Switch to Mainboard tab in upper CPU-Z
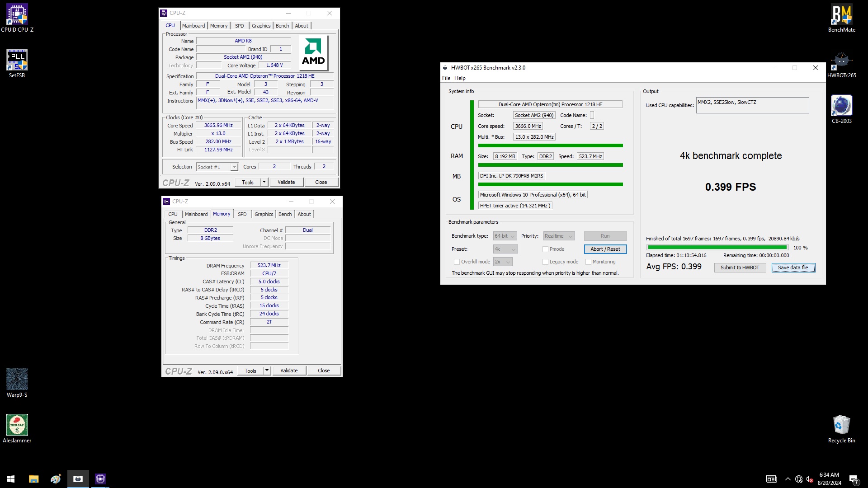 point(193,26)
